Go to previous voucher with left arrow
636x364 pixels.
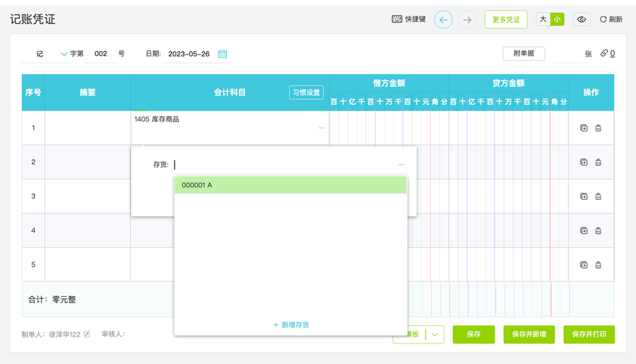(x=443, y=20)
